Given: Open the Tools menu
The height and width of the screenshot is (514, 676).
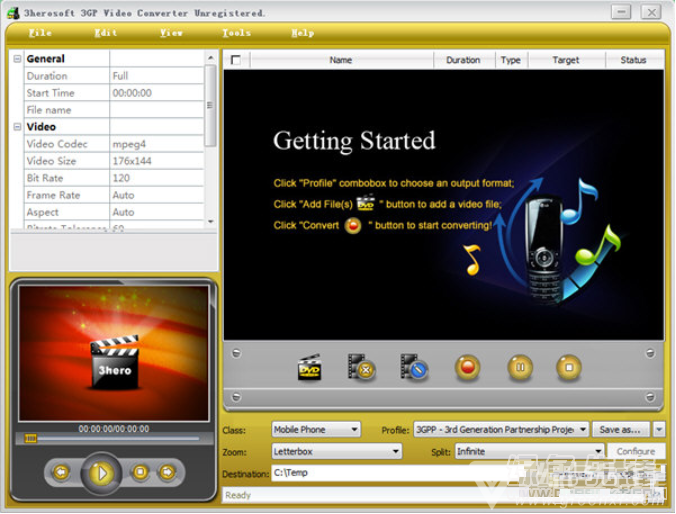Looking at the screenshot, I should click(x=236, y=33).
